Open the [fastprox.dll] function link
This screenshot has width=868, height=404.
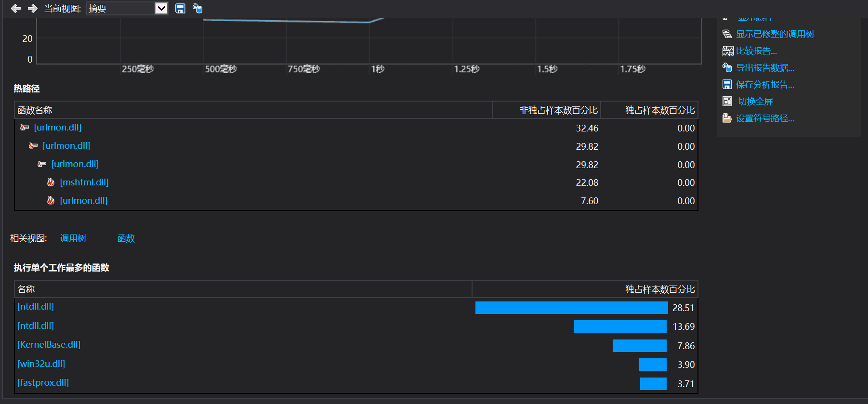pyautogui.click(x=43, y=383)
